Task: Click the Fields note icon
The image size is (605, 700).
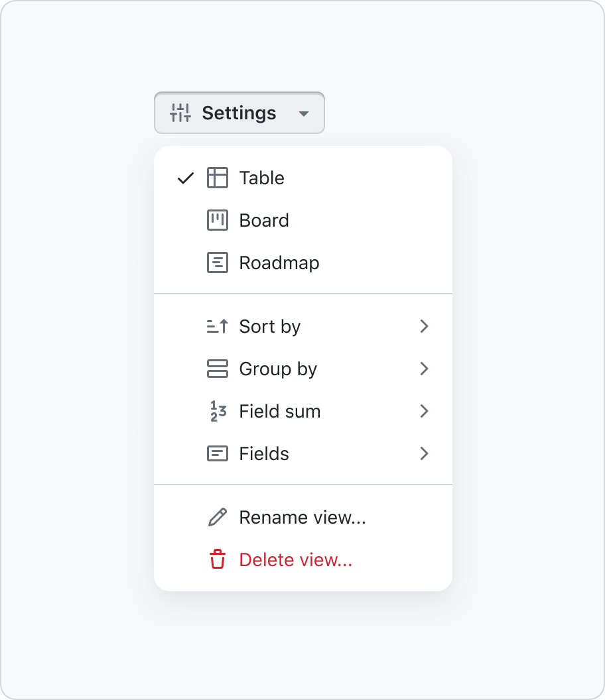Action: tap(217, 453)
